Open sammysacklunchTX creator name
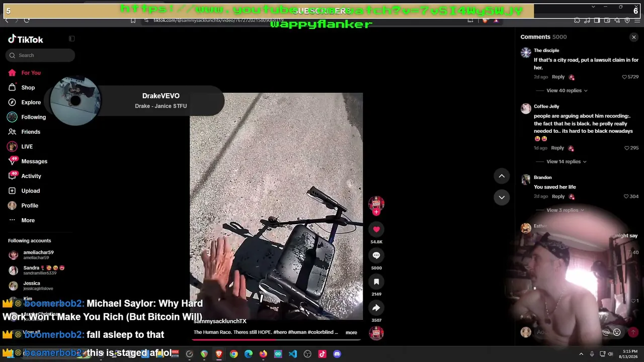 point(220,321)
